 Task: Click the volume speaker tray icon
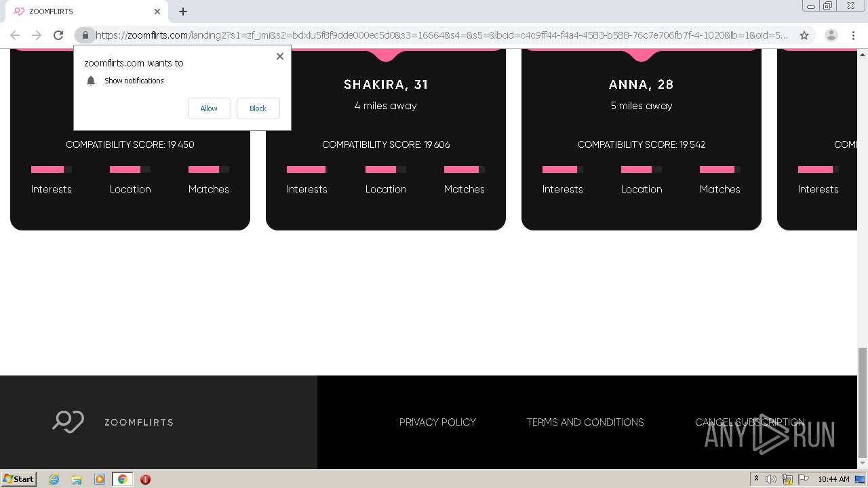coord(771,479)
